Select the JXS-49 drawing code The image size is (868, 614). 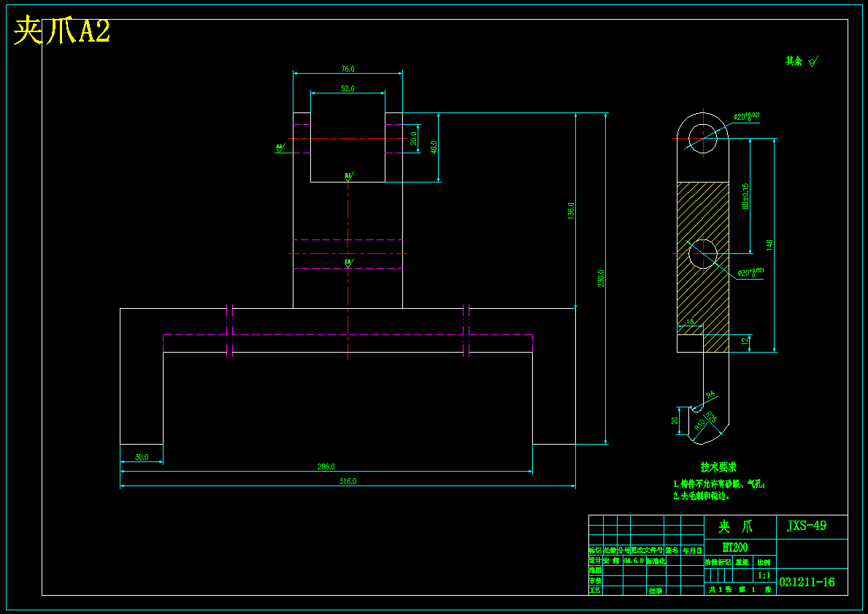point(807,526)
